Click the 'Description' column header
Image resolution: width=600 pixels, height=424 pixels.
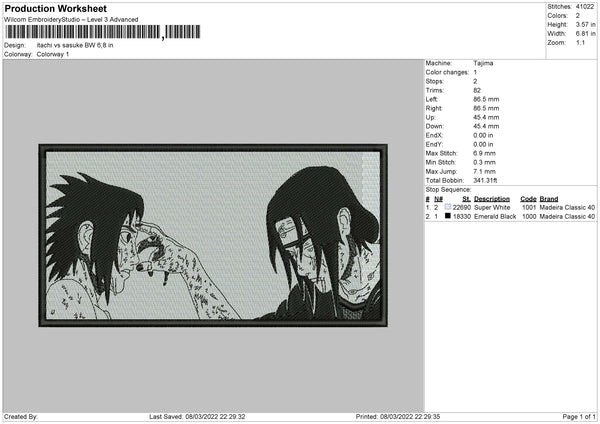(492, 199)
